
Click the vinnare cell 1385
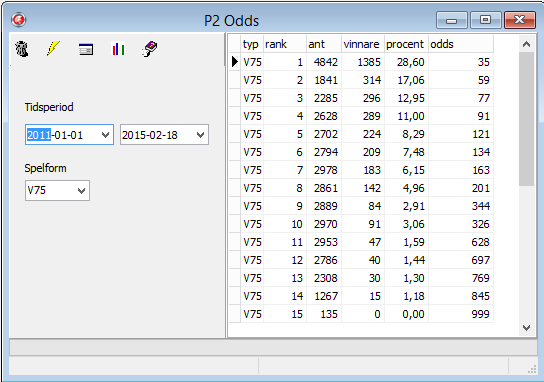[363, 62]
